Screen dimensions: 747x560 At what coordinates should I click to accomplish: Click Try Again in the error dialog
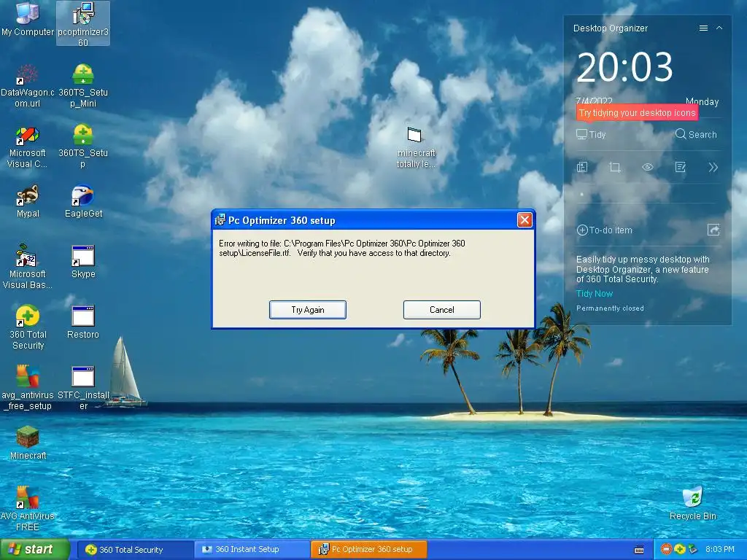(x=308, y=310)
